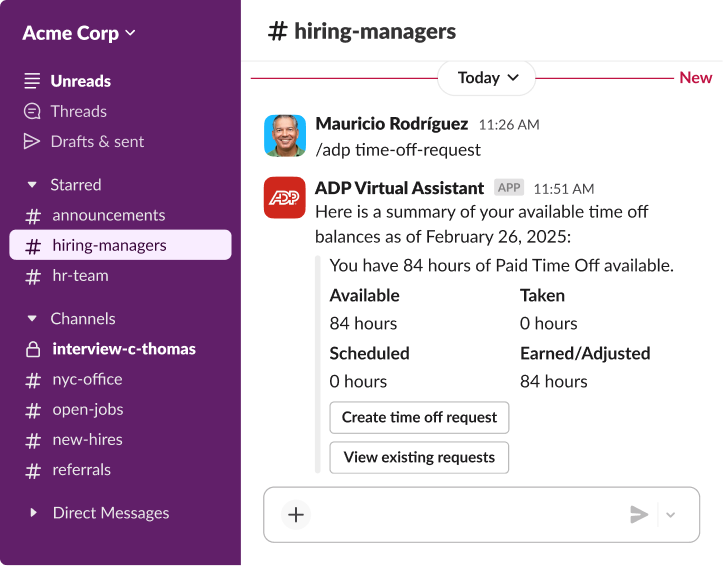This screenshot has height=566, width=723.
Task: Click Mauricio Rodríguez's profile photo
Action: tap(284, 136)
